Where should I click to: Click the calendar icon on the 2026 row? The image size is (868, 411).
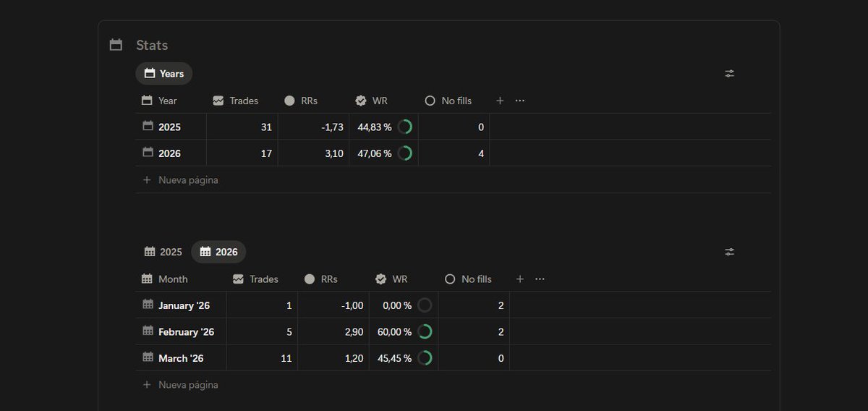coord(148,153)
